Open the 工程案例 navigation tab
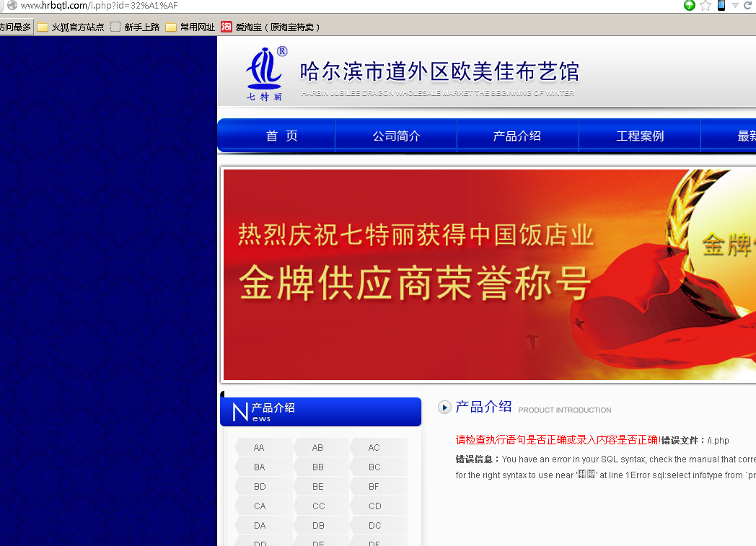756x546 pixels. tap(640, 136)
